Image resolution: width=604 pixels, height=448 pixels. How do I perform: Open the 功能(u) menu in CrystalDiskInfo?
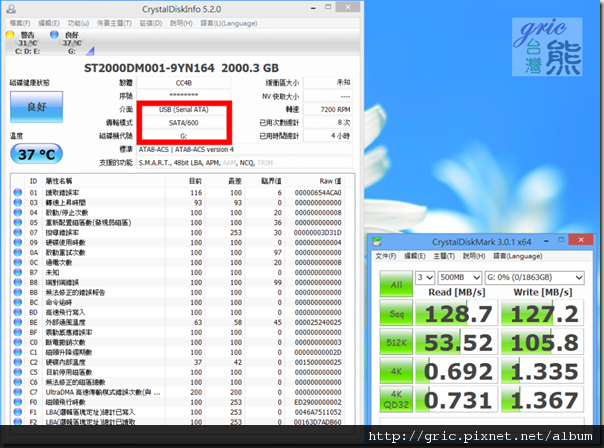78,23
